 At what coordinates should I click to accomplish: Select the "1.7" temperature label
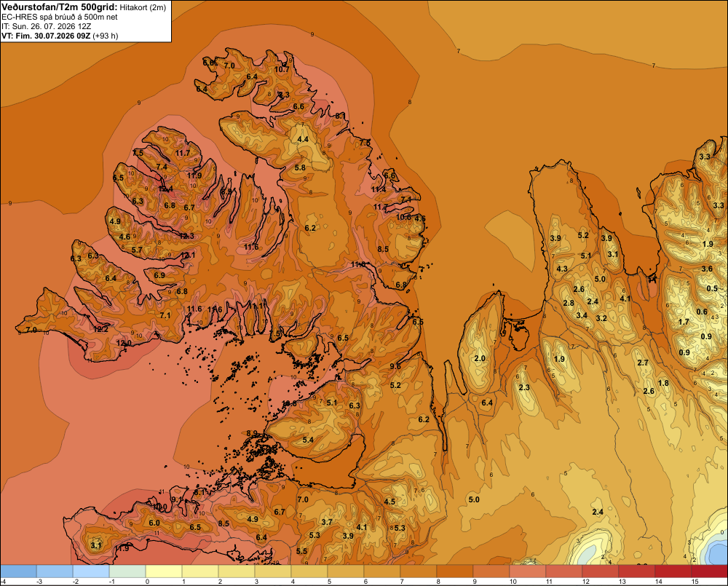point(684,322)
